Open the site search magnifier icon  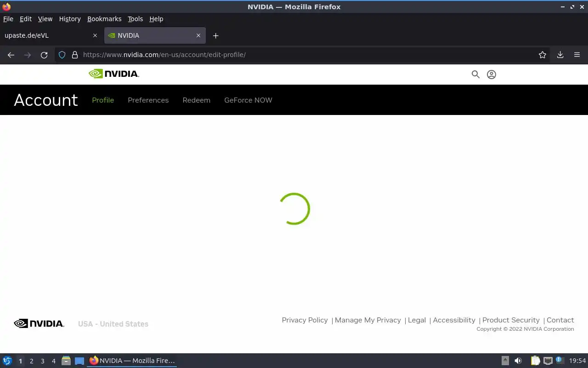click(475, 74)
